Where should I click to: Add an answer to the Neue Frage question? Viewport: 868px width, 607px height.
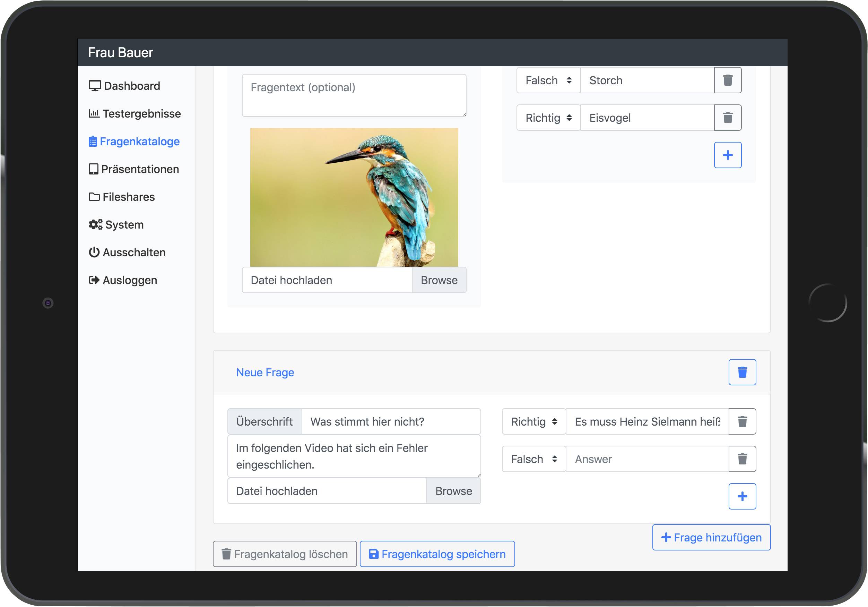pos(742,496)
